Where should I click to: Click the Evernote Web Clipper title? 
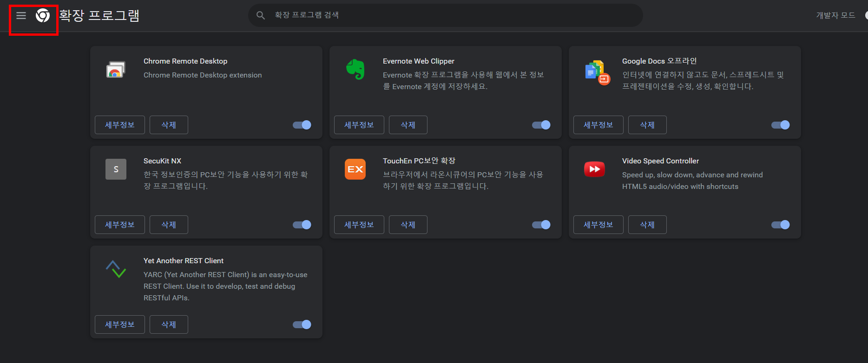(419, 61)
